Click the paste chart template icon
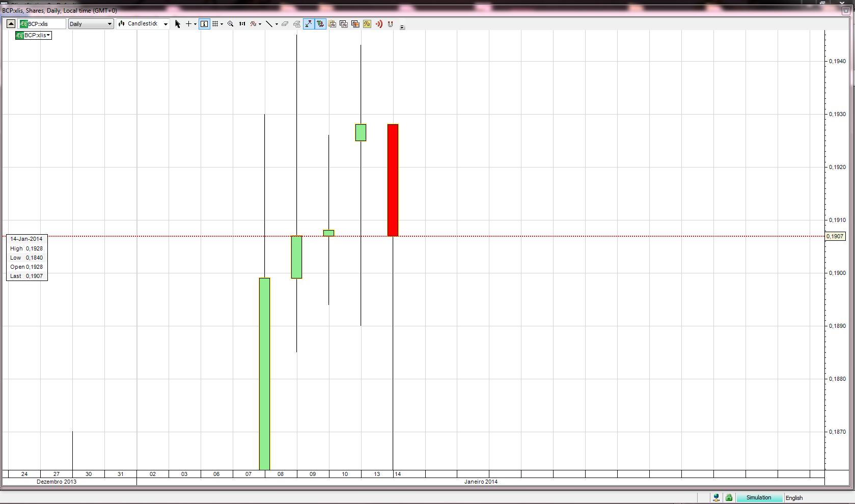Screen dimensions: 855x504 [333, 24]
